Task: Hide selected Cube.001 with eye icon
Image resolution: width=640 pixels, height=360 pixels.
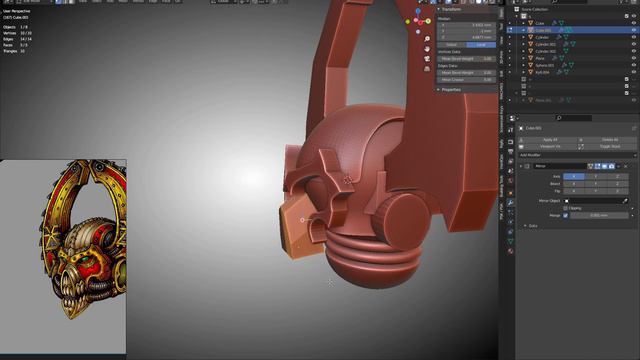Action: pos(634,30)
